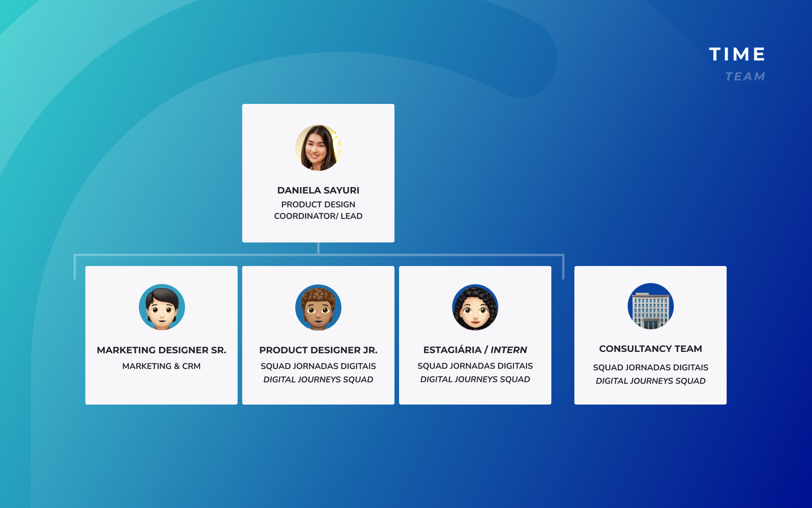
Task: Select the curly-haired intern avatar
Action: click(x=475, y=307)
